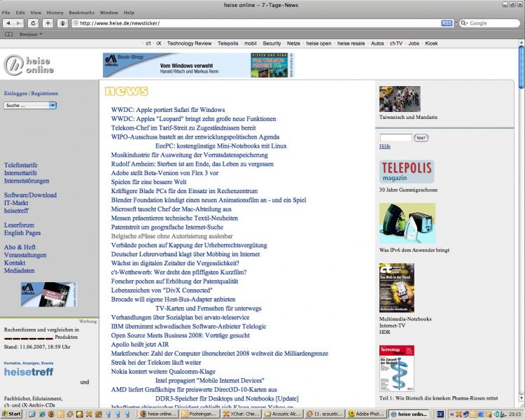525x420 pixels.
Task: Go to Security in top navigation
Action: click(x=272, y=43)
